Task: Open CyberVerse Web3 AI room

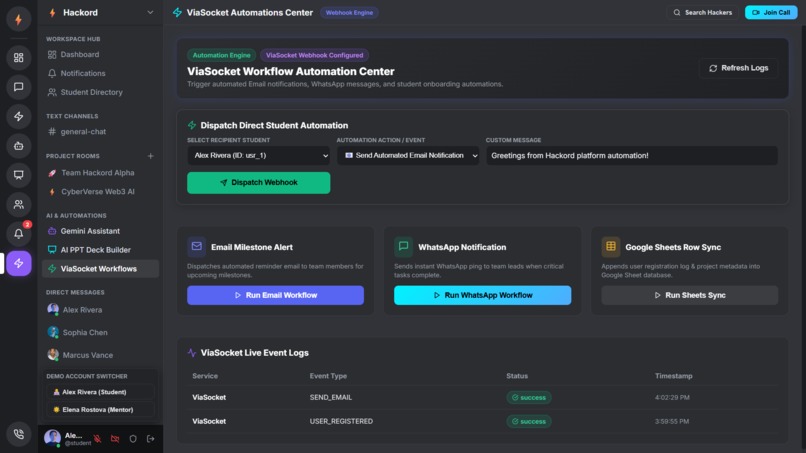Action: coord(100,192)
